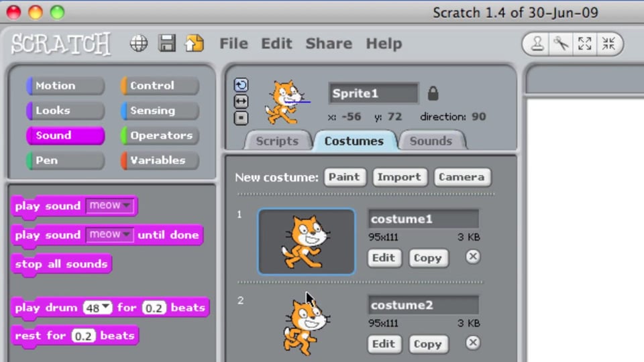This screenshot has height=362, width=644.
Task: Edit costume1
Action: (384, 257)
